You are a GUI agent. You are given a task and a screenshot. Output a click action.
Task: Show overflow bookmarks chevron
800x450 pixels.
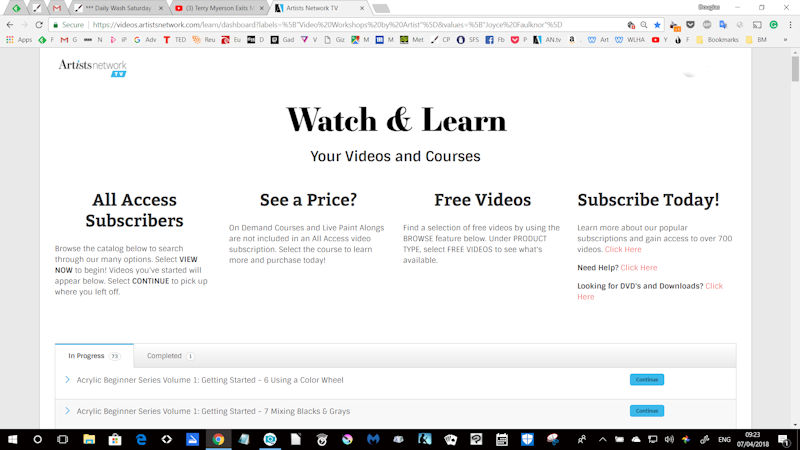click(786, 39)
